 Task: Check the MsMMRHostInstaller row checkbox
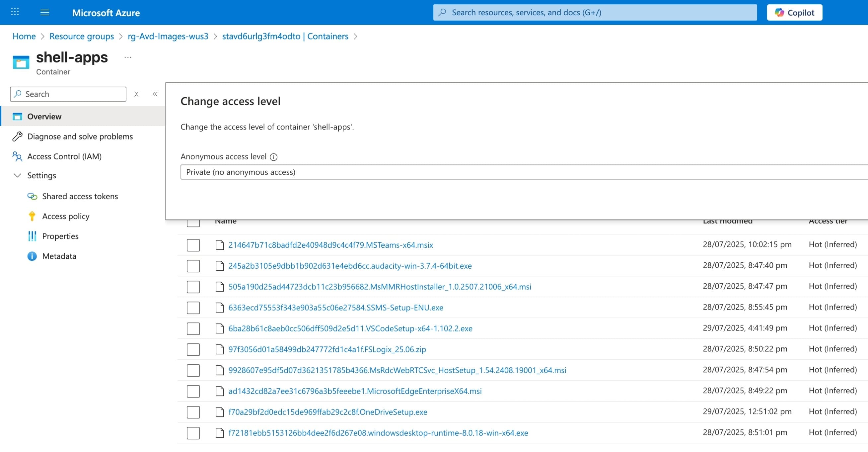coord(193,287)
